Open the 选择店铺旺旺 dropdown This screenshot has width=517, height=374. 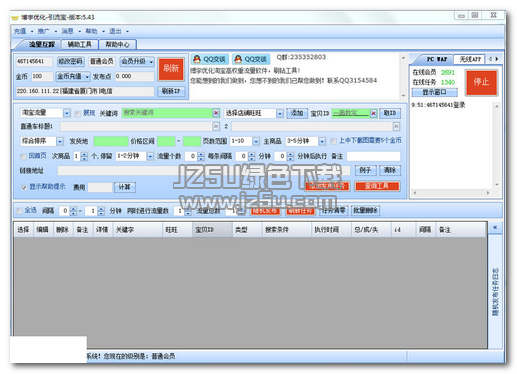[x=279, y=113]
